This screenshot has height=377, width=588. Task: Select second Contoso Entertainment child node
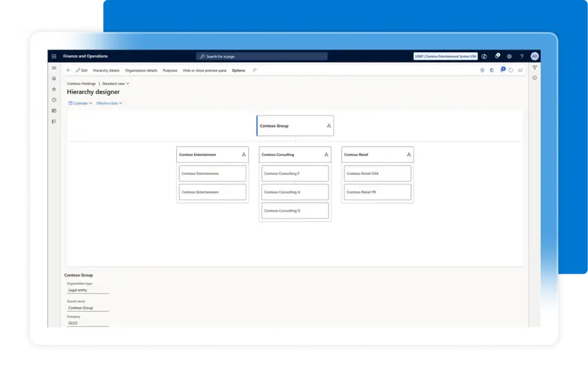point(212,193)
